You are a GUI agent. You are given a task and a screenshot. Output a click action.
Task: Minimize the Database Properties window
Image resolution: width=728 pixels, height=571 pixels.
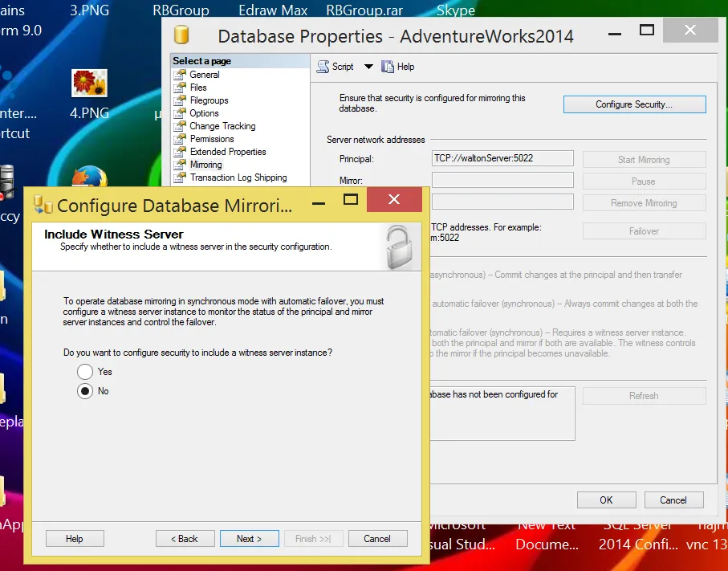coord(615,34)
